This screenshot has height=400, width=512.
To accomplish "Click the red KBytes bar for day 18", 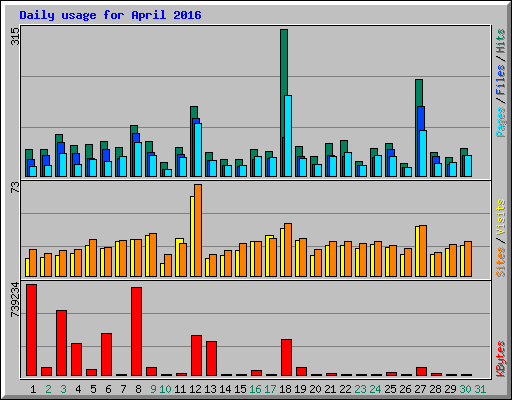I will coord(287,357).
